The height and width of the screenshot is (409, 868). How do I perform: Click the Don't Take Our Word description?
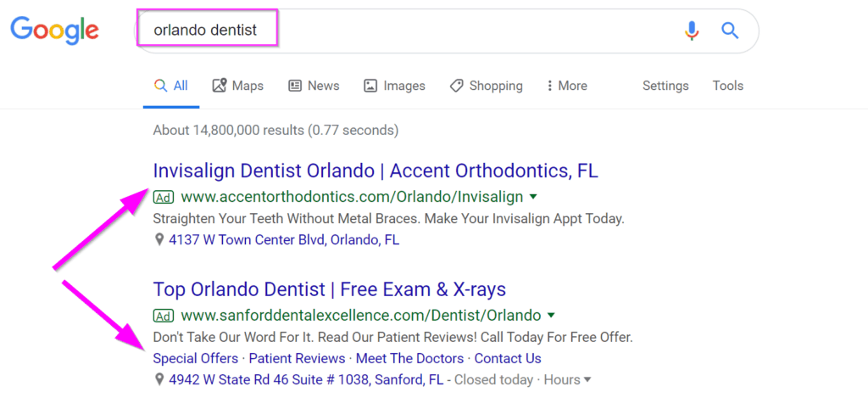(x=392, y=337)
